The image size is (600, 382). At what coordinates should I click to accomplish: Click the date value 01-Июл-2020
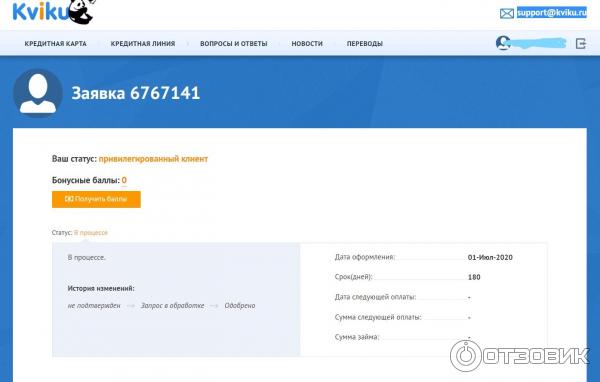tap(490, 257)
